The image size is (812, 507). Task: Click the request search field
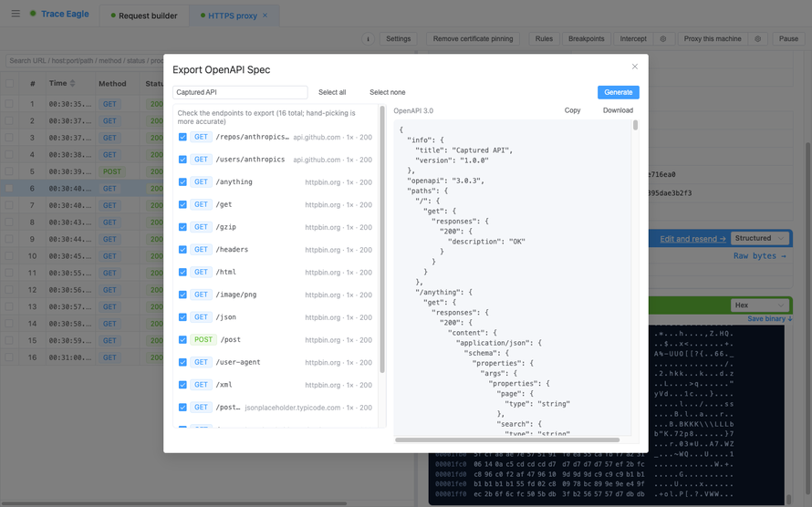tap(85, 60)
